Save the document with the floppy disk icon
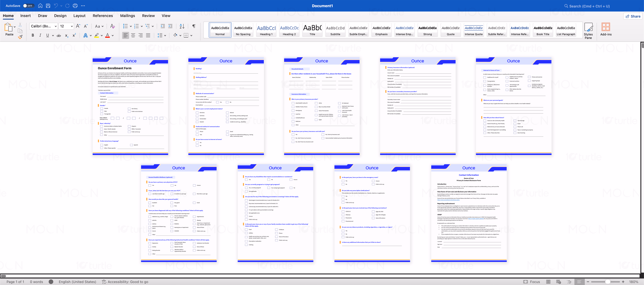This screenshot has width=644, height=285. click(x=48, y=6)
